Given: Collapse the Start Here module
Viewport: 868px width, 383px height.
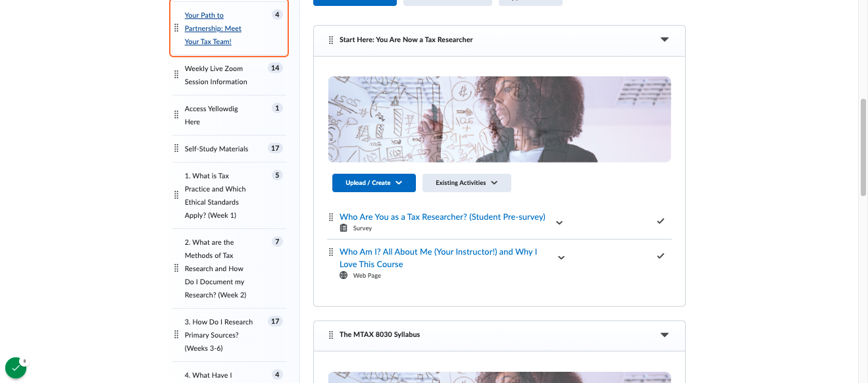Looking at the screenshot, I should pos(665,39).
